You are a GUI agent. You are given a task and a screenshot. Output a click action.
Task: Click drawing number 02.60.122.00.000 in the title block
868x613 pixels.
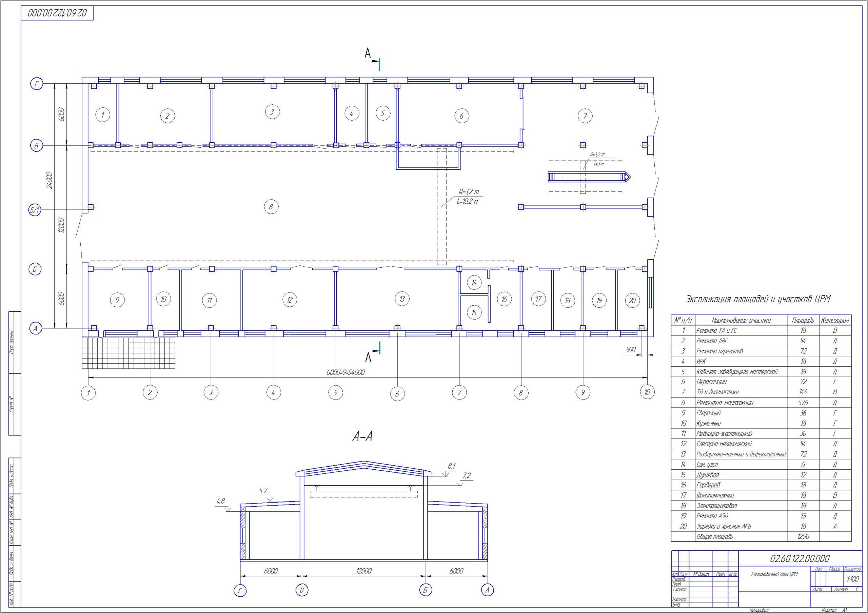pyautogui.click(x=800, y=558)
